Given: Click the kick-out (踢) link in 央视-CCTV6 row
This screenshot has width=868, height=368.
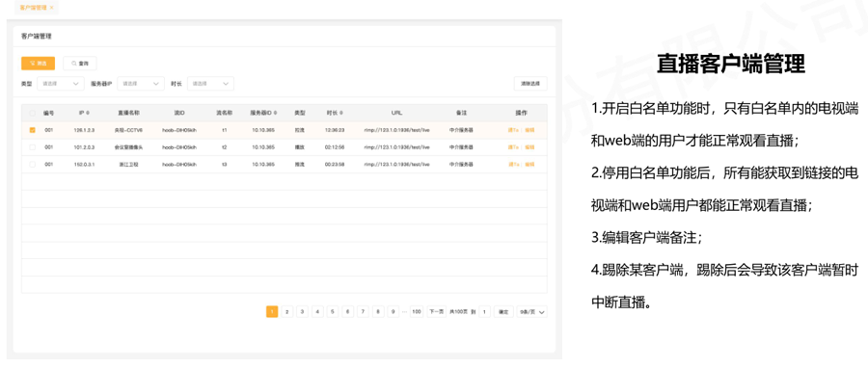Looking at the screenshot, I should coord(513,130).
